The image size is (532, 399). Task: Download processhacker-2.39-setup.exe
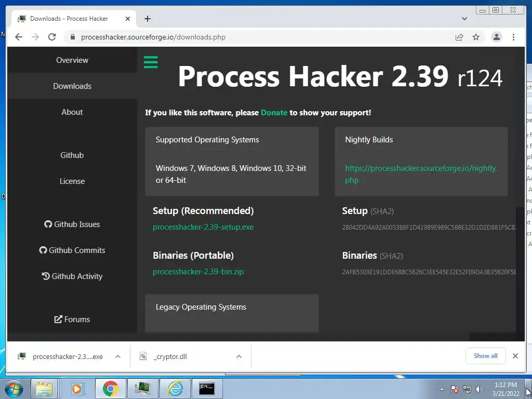(203, 227)
